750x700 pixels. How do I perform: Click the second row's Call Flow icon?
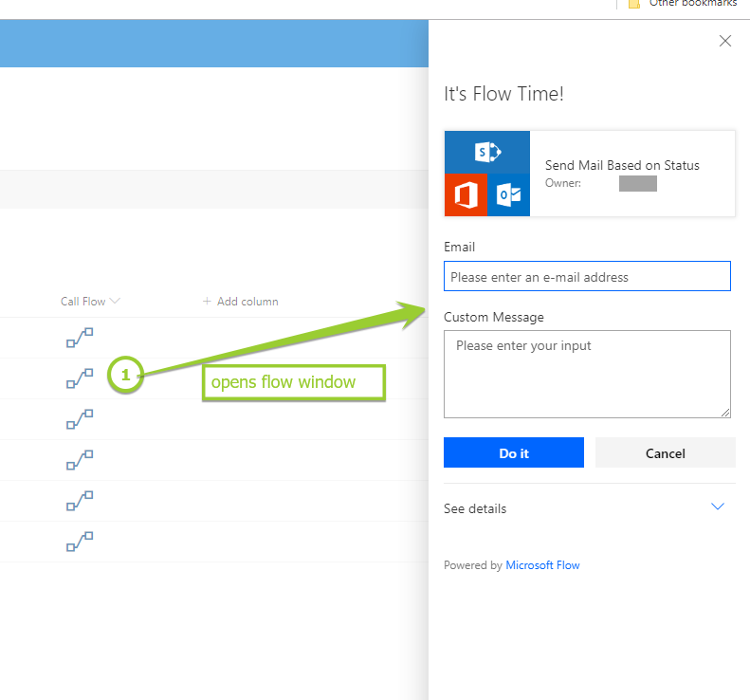pos(80,378)
